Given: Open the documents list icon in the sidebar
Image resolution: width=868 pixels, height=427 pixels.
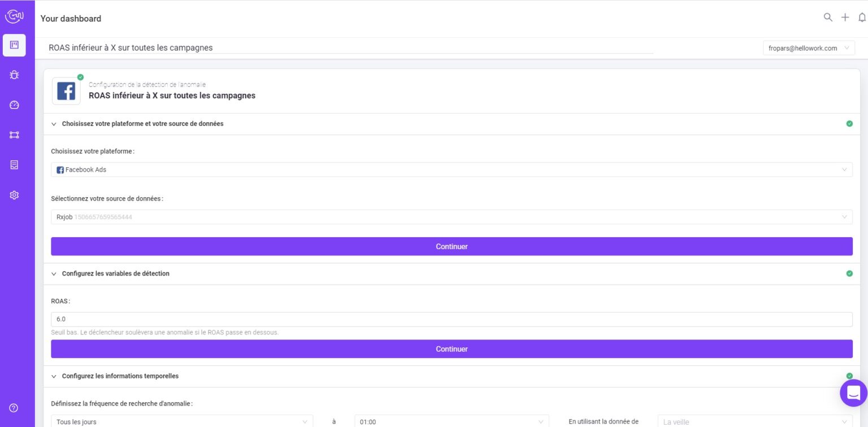Looking at the screenshot, I should pos(14,164).
